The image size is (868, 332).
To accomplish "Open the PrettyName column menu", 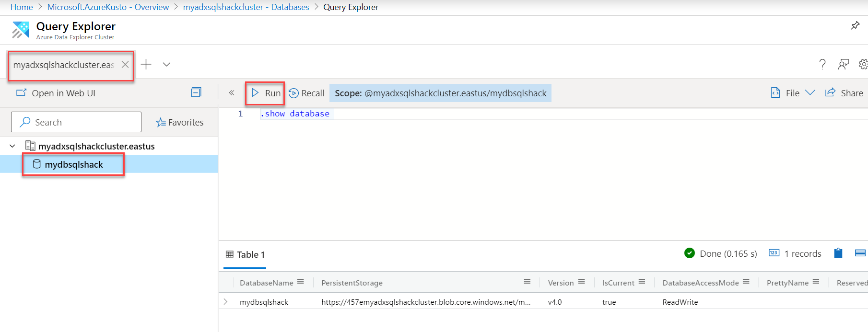I will tap(816, 282).
